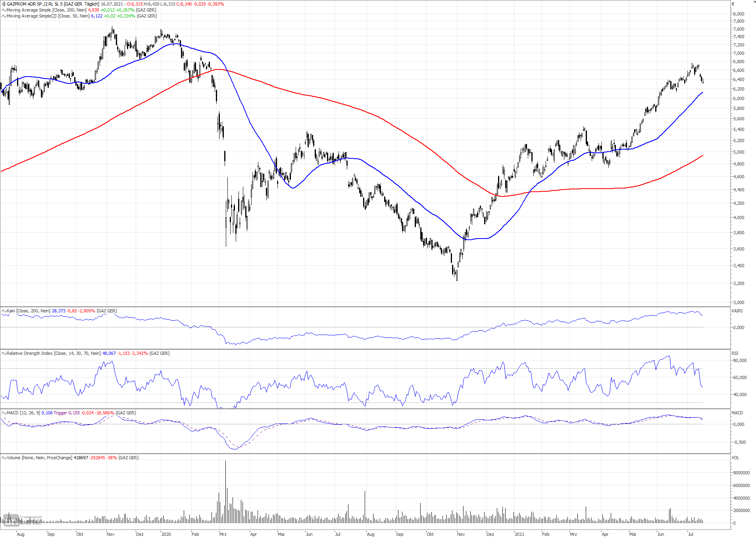756x537 pixels.
Task: Click the -0,500 label on the MACD axis
Action: (739, 442)
